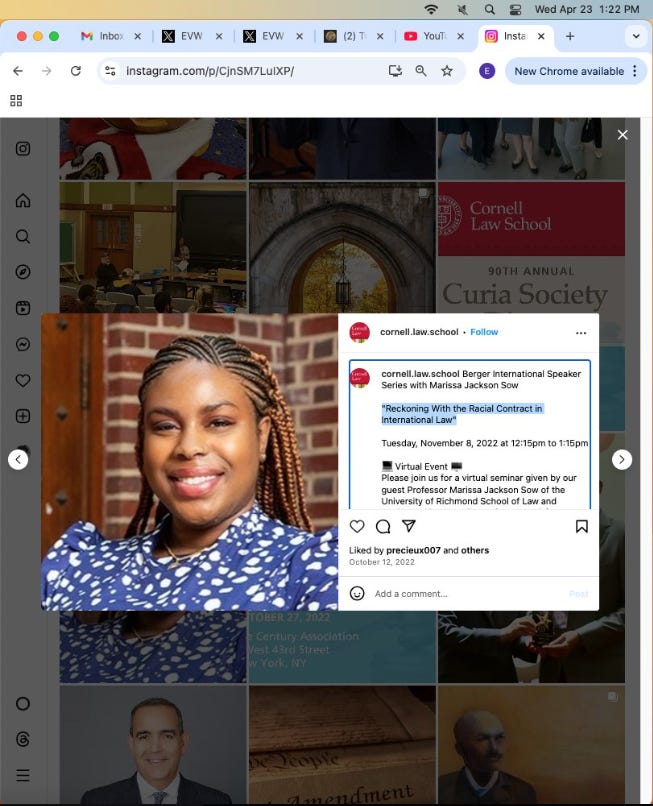
Task: Switch to the YouTube tab
Action: pos(426,36)
